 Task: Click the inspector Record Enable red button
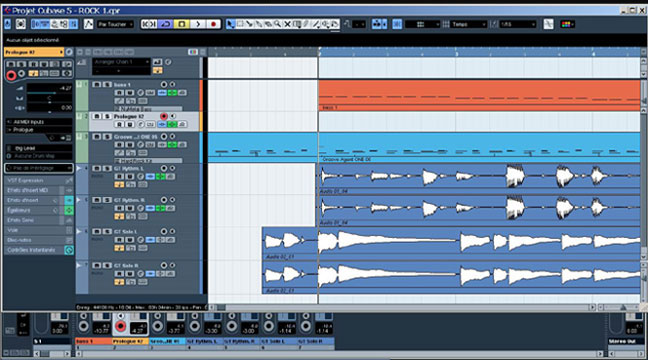point(11,75)
